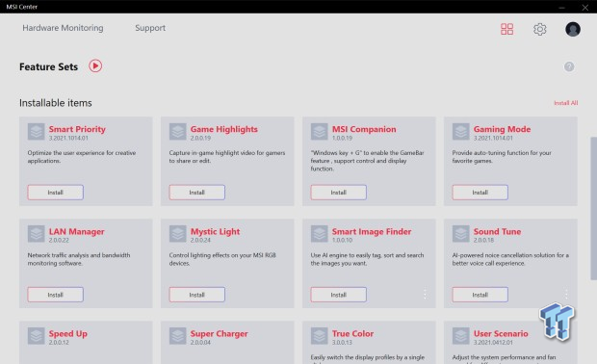Select the Smart Image Finder title
This screenshot has width=597, height=364.
click(x=372, y=231)
